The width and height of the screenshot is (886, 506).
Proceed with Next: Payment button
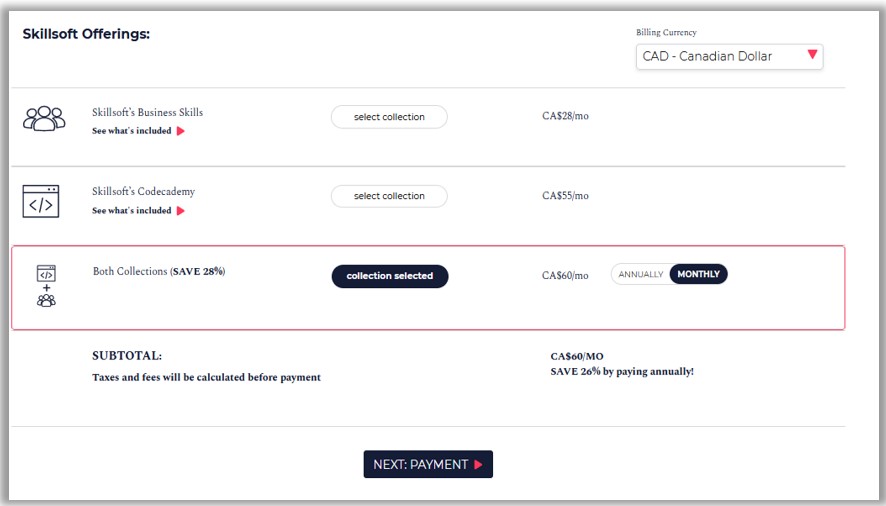pyautogui.click(x=427, y=465)
